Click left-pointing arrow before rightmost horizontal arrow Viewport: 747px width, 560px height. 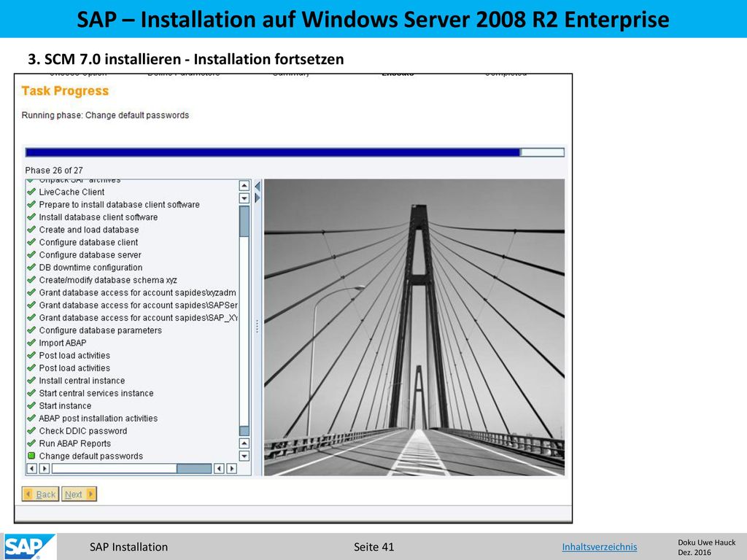click(219, 469)
